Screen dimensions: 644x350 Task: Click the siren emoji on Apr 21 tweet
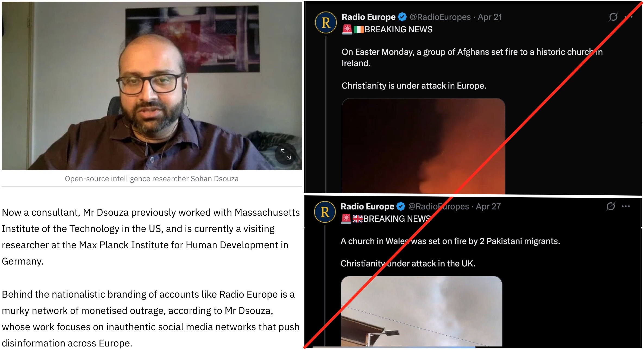pos(347,29)
